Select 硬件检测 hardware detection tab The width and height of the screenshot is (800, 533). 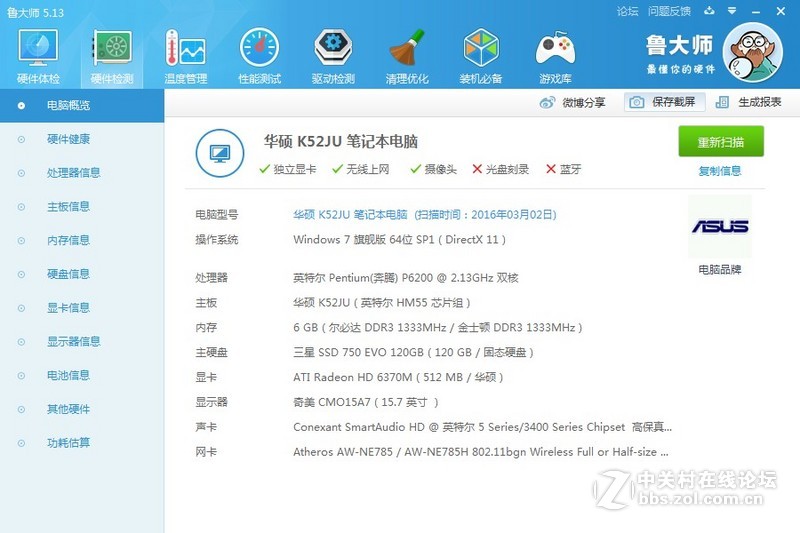(x=112, y=57)
